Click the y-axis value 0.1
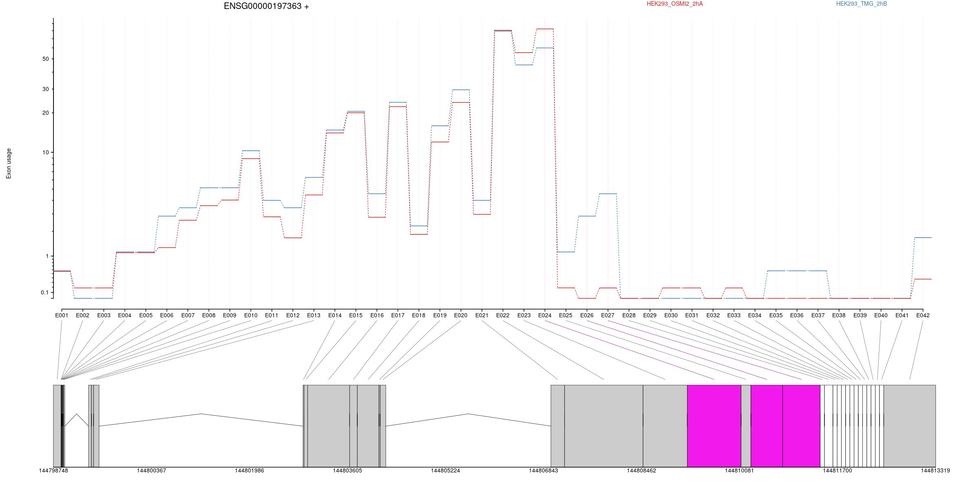 coord(45,292)
